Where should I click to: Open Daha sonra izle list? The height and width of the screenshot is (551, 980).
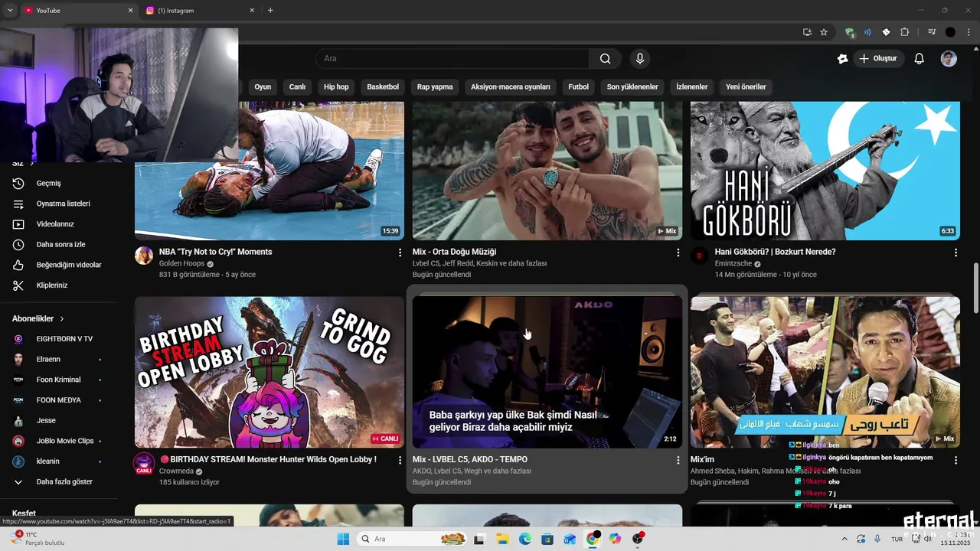point(61,245)
